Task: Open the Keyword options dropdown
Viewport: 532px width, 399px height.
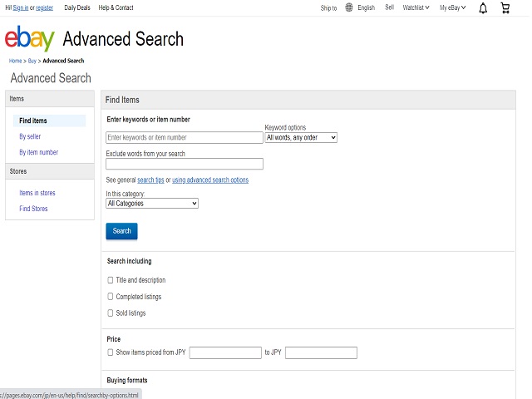Action: (301, 137)
